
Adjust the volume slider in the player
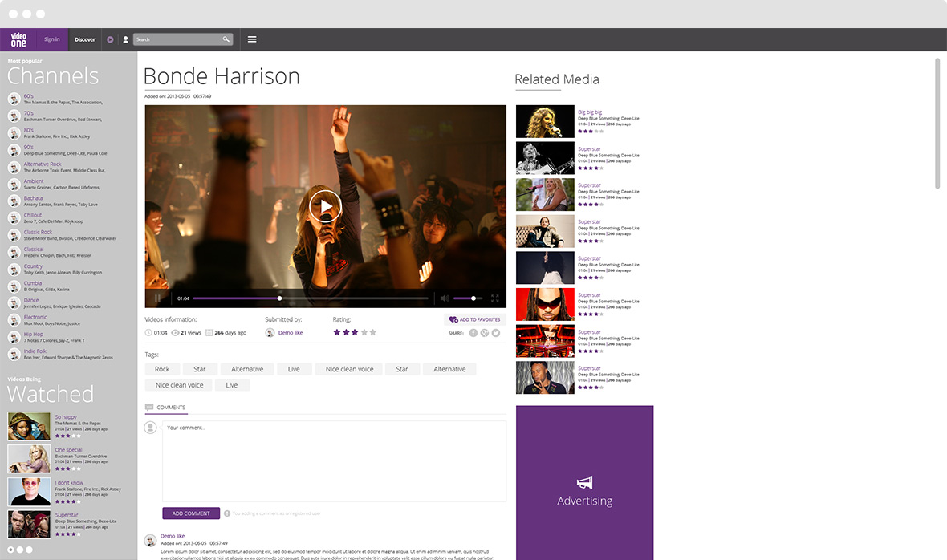click(473, 298)
